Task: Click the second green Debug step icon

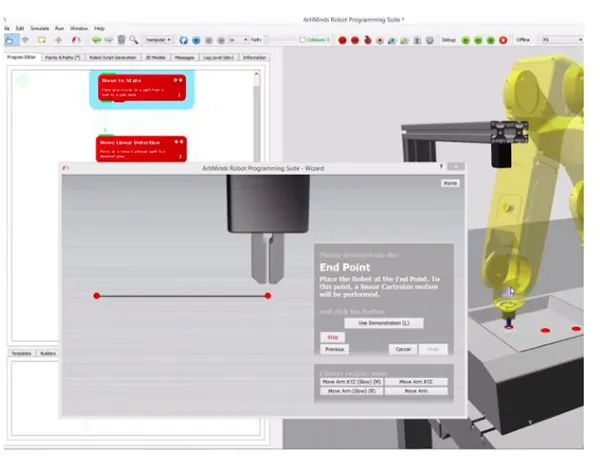Action: coord(478,40)
